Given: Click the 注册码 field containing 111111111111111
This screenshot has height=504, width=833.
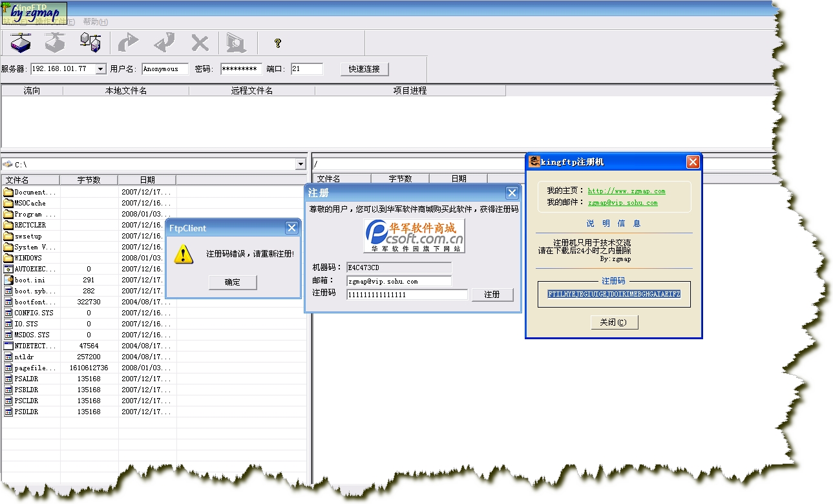Looking at the screenshot, I should pyautogui.click(x=407, y=295).
